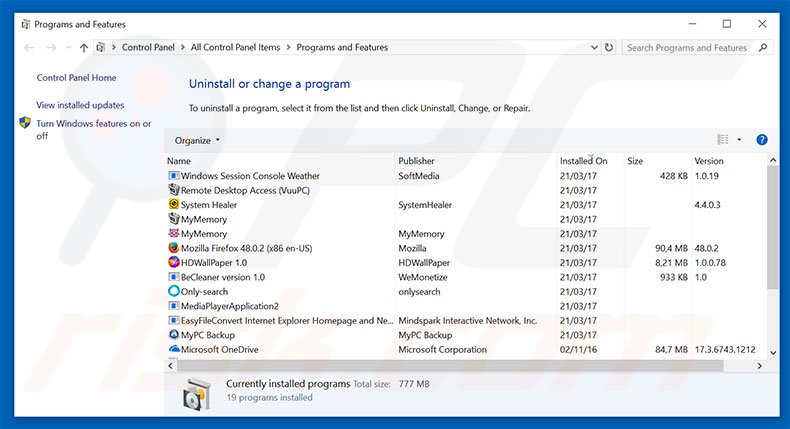Click Mindspark Interactive Network, Inc. publisher
Screen dimensions: 790x429
click(468, 321)
